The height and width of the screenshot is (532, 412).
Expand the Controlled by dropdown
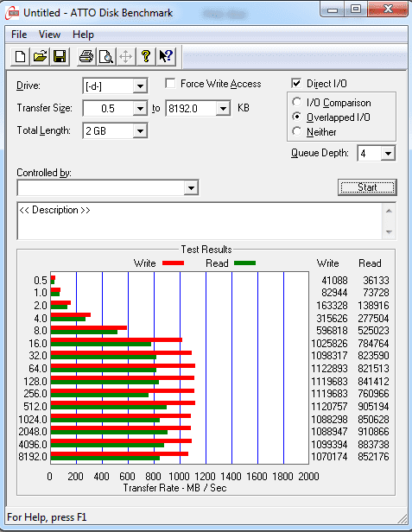click(191, 187)
